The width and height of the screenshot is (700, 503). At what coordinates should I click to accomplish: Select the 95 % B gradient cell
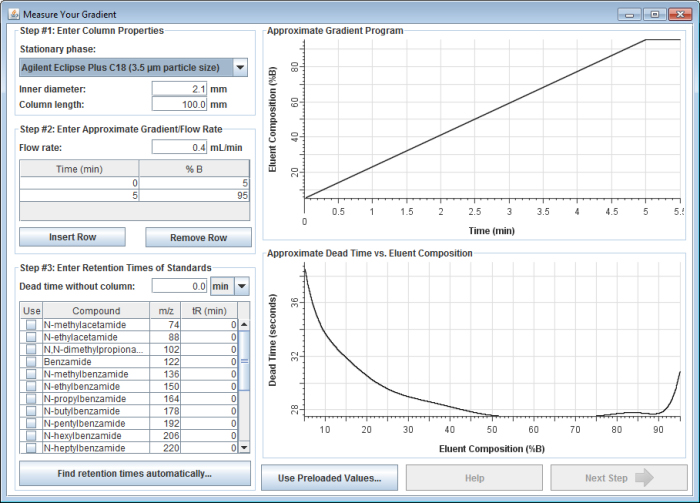pos(194,197)
